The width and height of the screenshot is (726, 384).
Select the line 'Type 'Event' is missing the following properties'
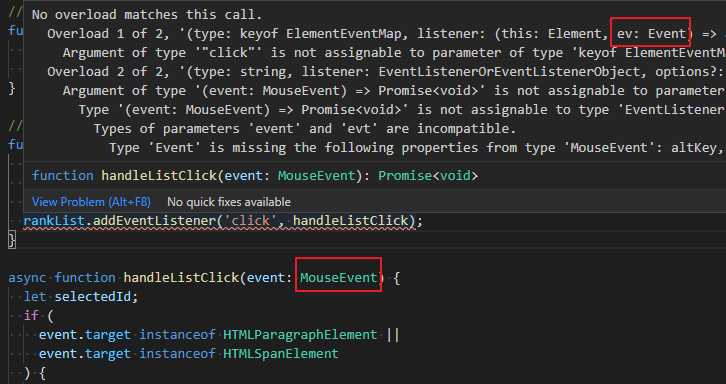coord(417,147)
